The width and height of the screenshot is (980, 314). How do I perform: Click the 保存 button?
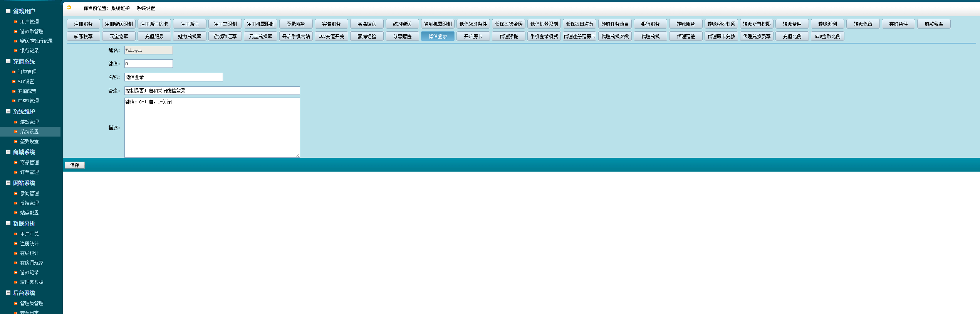pyautogui.click(x=75, y=165)
